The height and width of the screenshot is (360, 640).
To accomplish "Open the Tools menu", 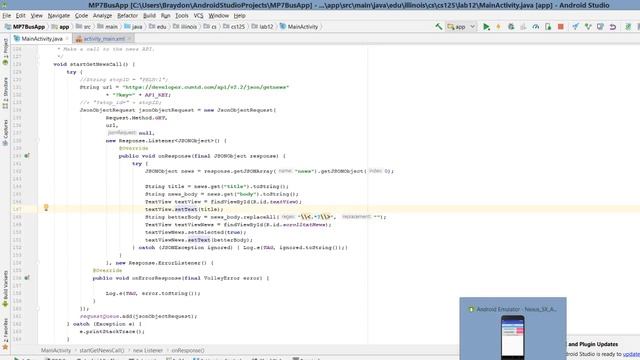I will click(x=182, y=16).
